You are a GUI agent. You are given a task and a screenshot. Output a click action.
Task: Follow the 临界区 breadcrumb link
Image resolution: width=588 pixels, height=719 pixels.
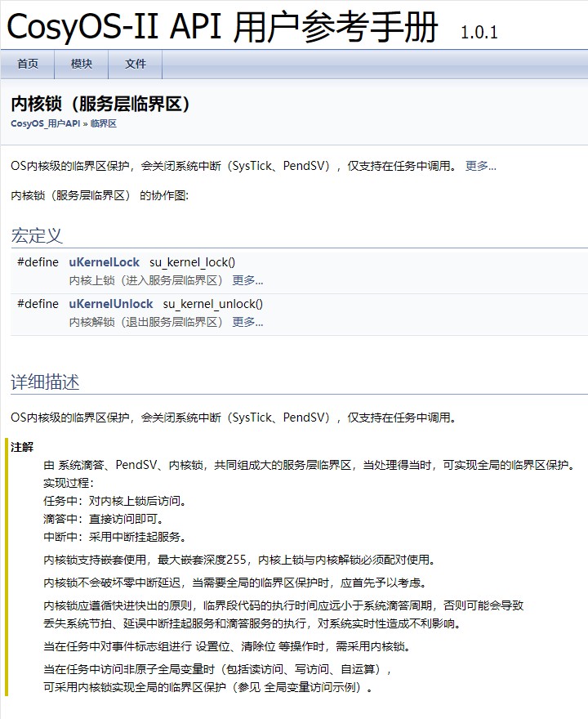pyautogui.click(x=104, y=124)
